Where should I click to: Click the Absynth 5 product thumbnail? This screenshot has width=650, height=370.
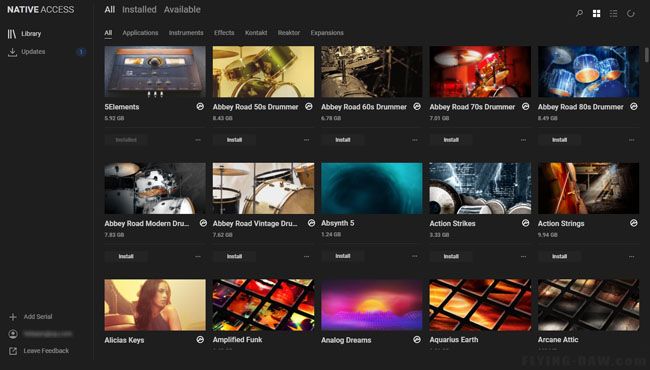[372, 188]
